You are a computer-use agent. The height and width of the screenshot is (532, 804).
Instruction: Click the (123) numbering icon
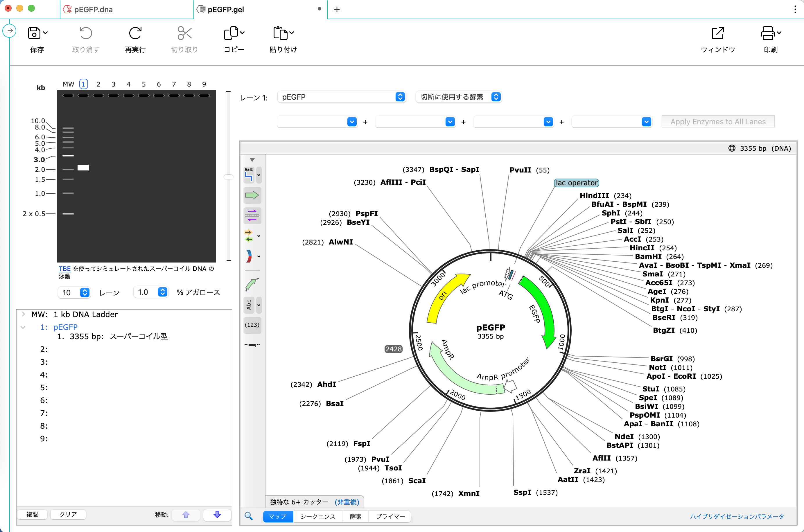252,325
